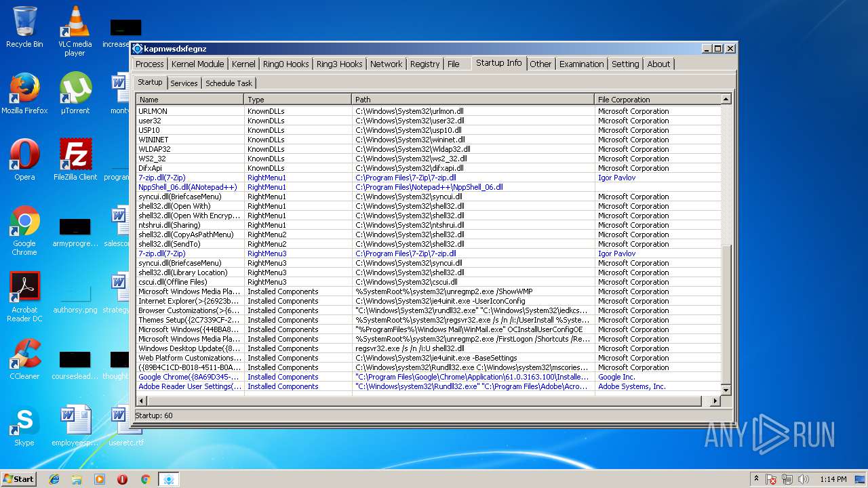
Task: Select the Themes Setup row
Action: click(429, 320)
